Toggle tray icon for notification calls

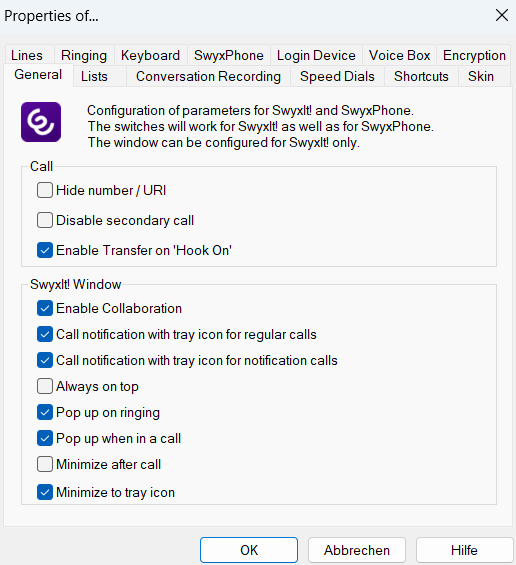pos(45,360)
